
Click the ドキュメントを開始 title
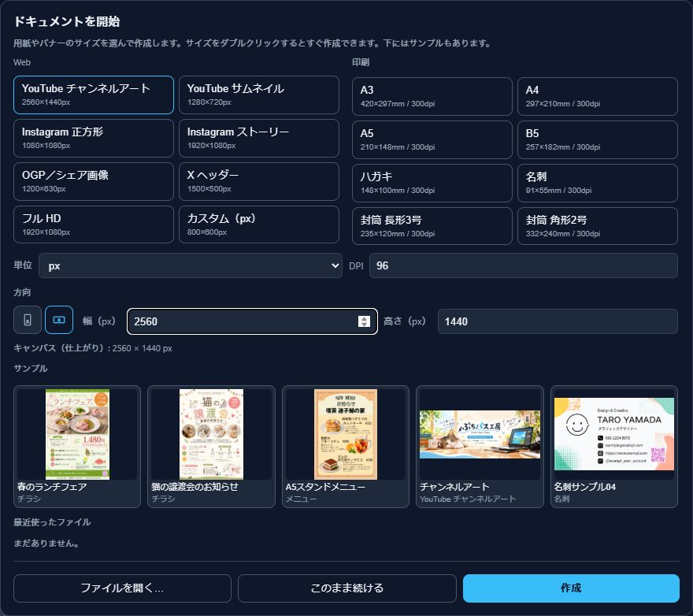(67, 22)
